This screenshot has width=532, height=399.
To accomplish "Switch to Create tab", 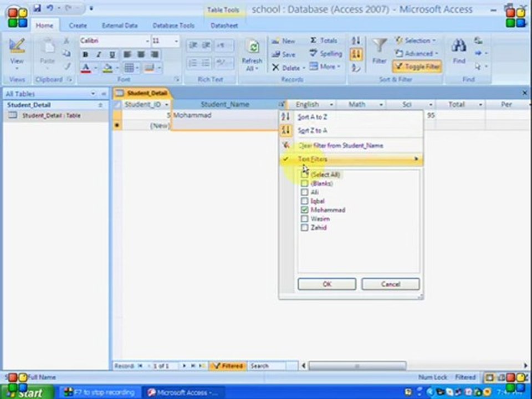I will tap(78, 25).
